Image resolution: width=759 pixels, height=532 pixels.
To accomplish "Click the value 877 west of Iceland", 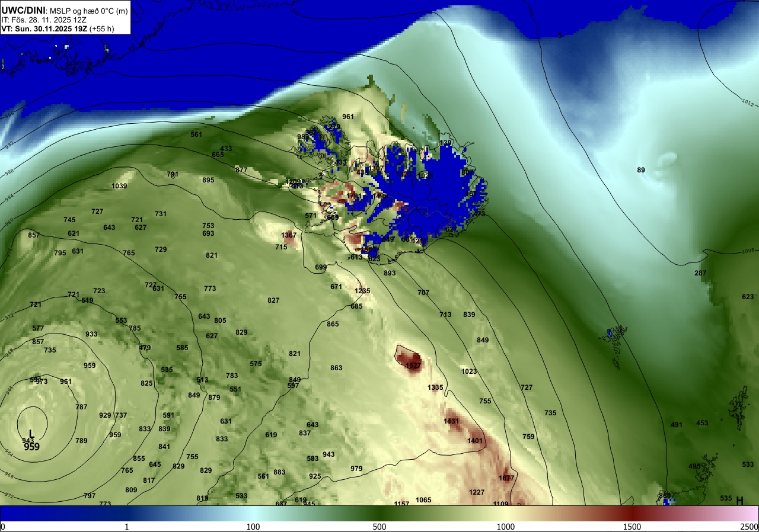I will pyautogui.click(x=241, y=170).
